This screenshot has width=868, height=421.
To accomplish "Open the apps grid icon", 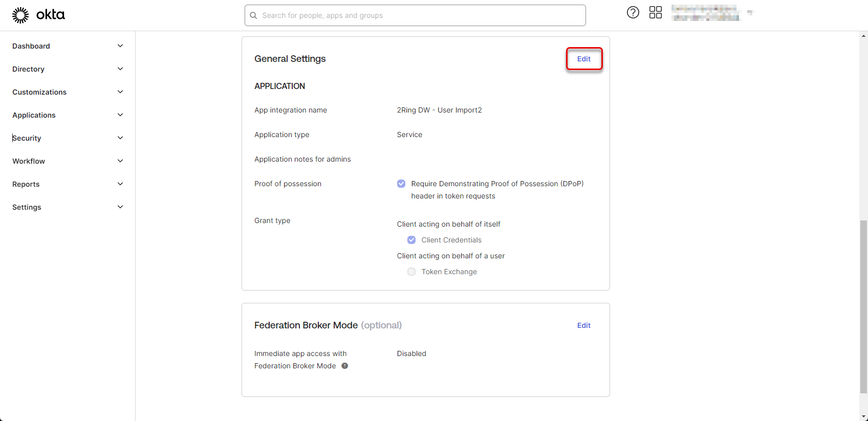I will click(x=655, y=13).
